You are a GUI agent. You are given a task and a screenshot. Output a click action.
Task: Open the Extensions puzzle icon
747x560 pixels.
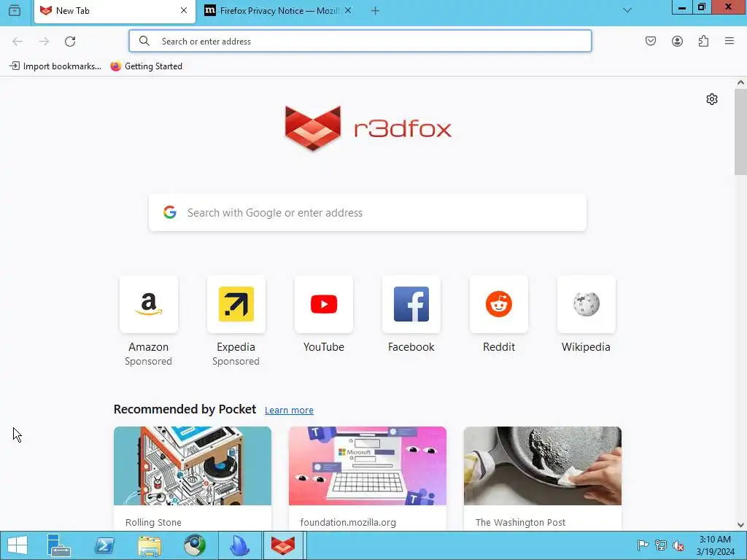point(703,41)
